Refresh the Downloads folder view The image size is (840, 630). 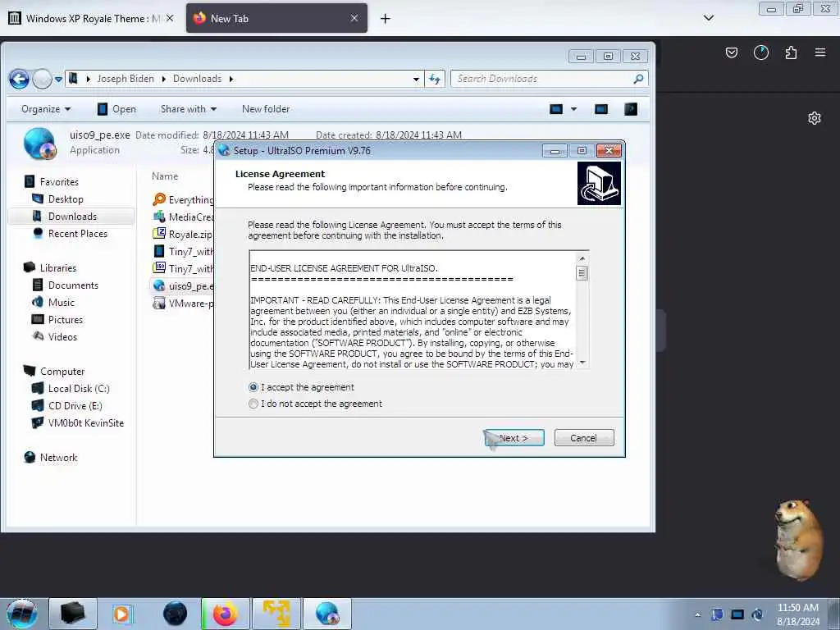(435, 80)
